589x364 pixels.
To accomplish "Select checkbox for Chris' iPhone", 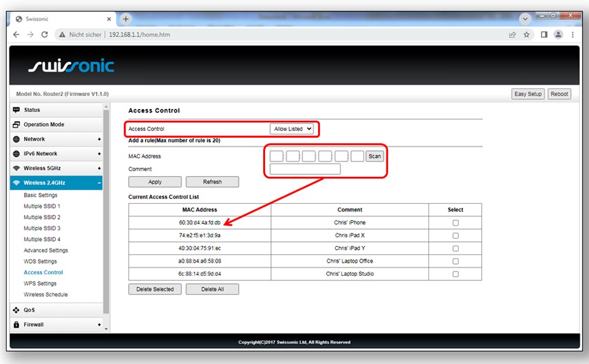I will 455,223.
